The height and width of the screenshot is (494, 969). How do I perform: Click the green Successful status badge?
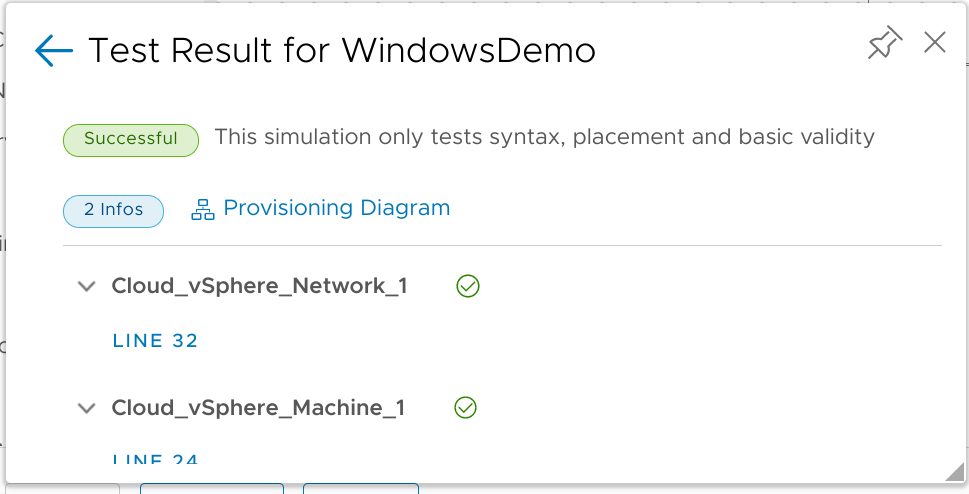click(x=131, y=139)
